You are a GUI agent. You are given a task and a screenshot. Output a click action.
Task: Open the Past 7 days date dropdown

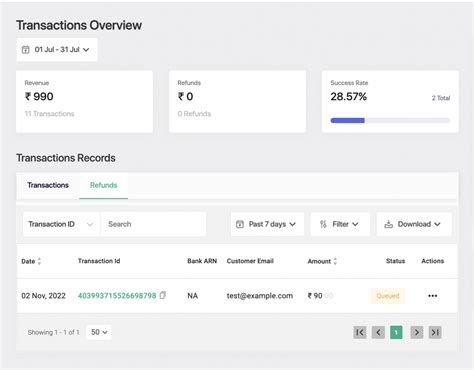(267, 224)
